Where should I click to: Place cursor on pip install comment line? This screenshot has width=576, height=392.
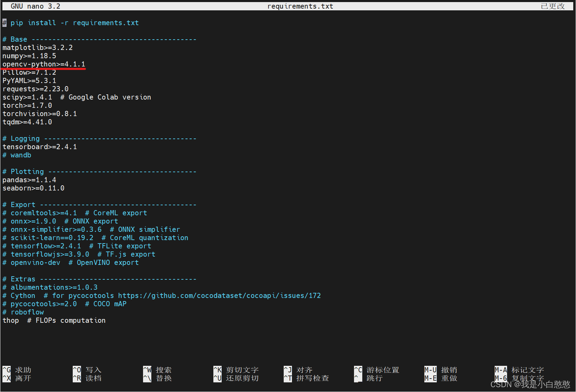click(71, 23)
